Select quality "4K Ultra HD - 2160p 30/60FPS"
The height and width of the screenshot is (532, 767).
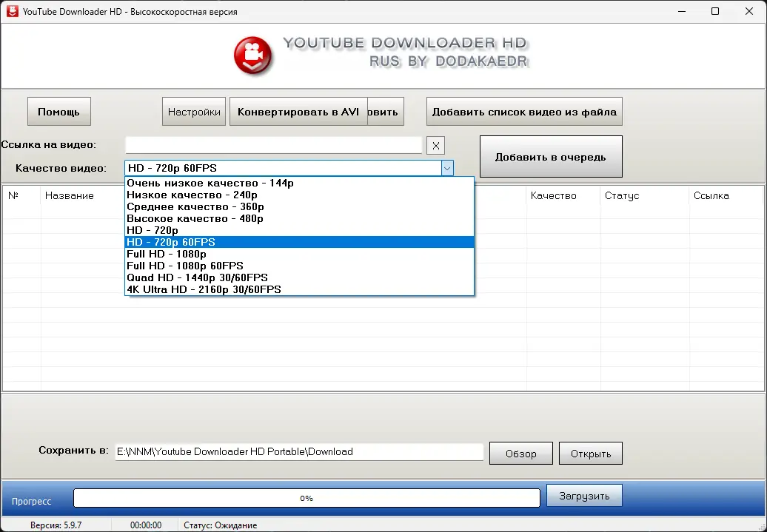pos(203,289)
